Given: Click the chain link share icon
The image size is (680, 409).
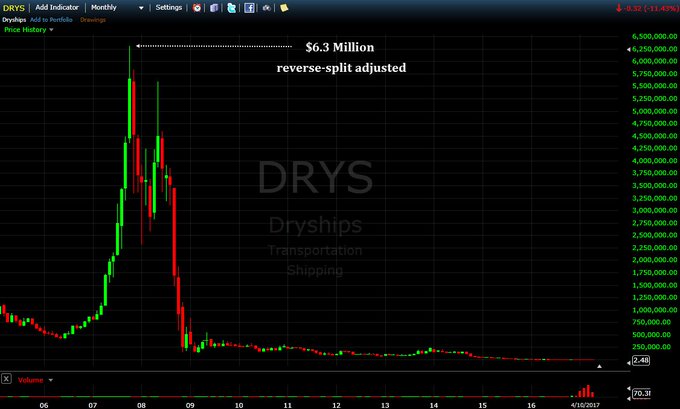Looking at the screenshot, I should [x=267, y=8].
